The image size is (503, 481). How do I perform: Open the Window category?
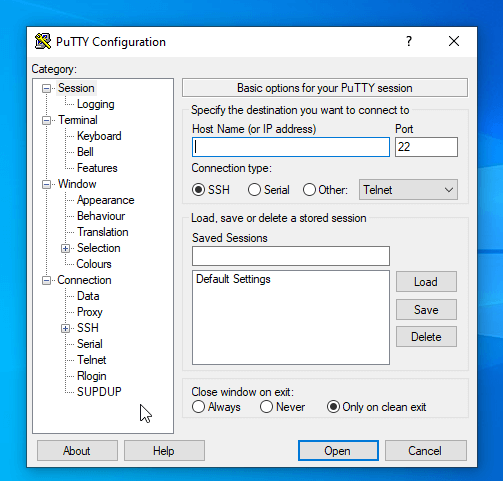(x=77, y=184)
